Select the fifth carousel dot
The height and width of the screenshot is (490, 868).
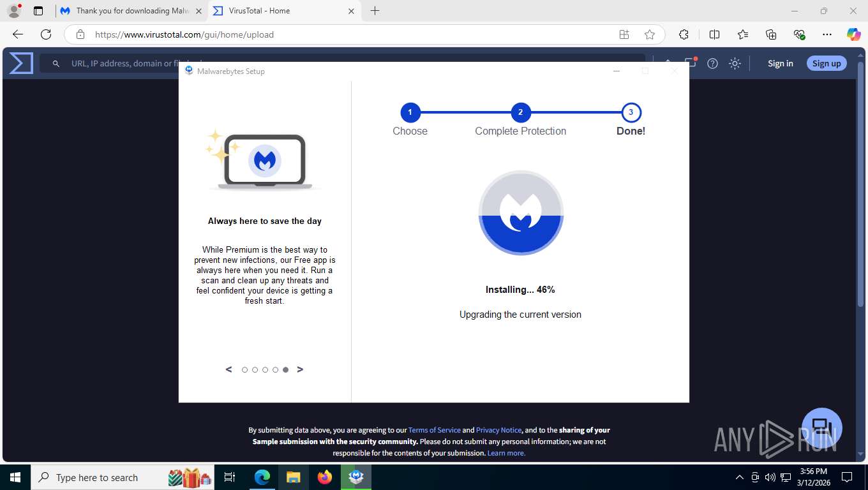coord(285,370)
